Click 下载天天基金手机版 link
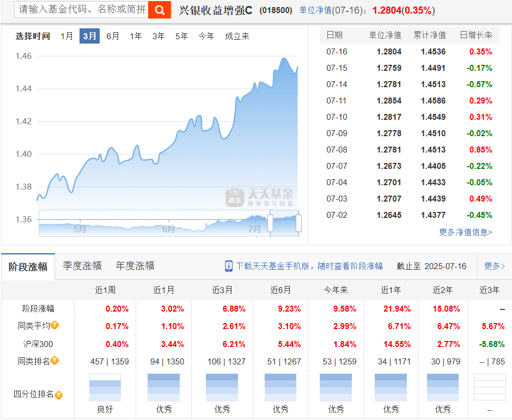Image resolution: width=512 pixels, height=420 pixels. 309,266
